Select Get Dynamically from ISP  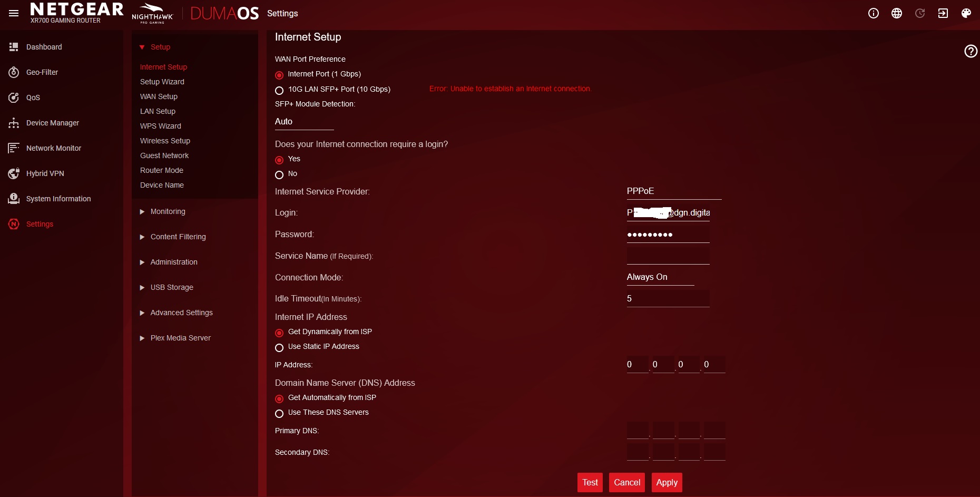coord(279,333)
